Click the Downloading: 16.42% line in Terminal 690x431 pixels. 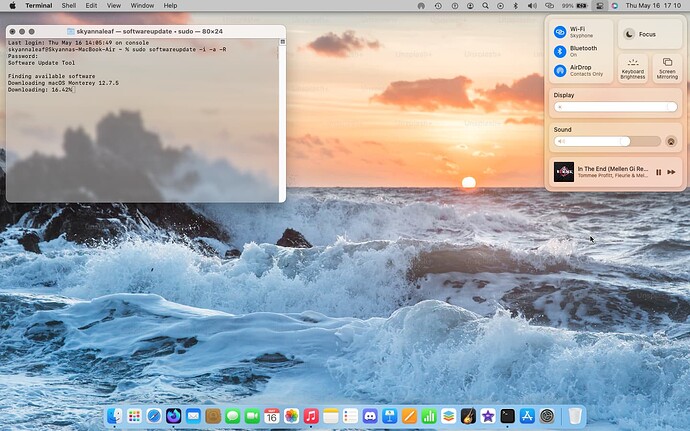(40, 89)
